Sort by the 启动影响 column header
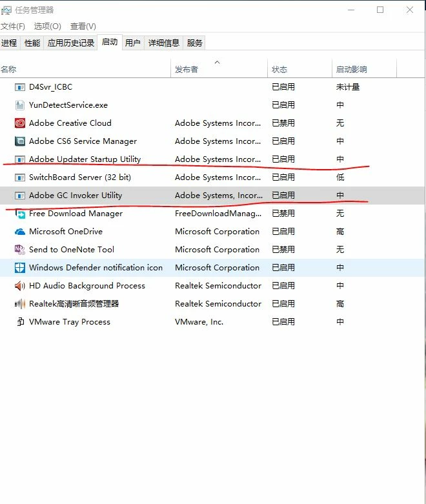Image resolution: width=426 pixels, height=504 pixels. pyautogui.click(x=364, y=69)
